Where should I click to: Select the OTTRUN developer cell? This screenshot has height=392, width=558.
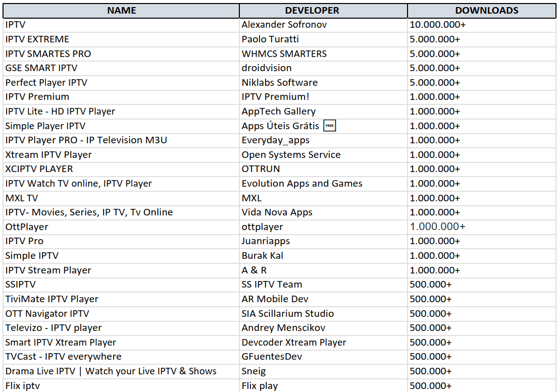[261, 169]
